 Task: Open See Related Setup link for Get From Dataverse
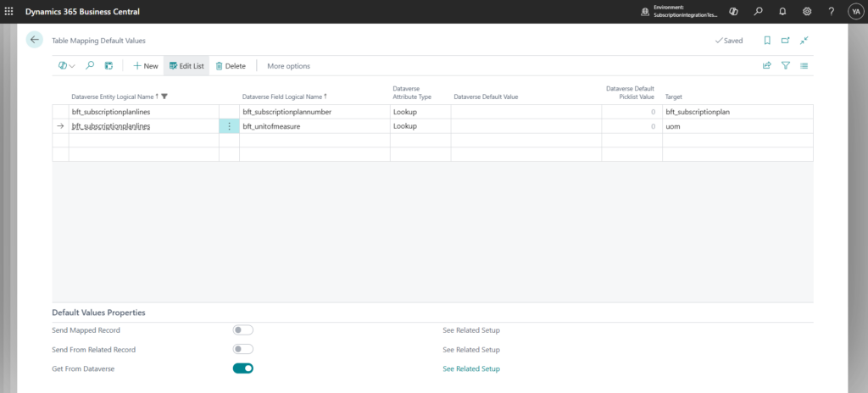(470, 368)
